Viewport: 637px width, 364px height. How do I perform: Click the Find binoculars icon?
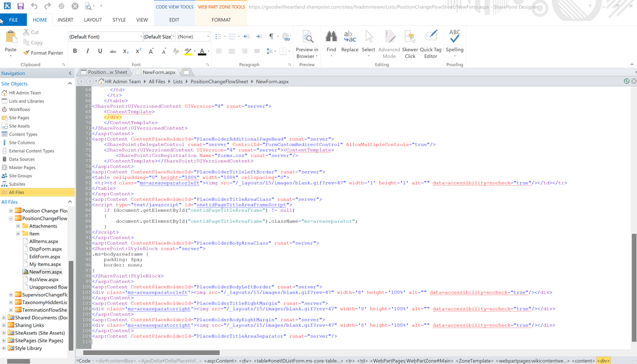point(331,36)
